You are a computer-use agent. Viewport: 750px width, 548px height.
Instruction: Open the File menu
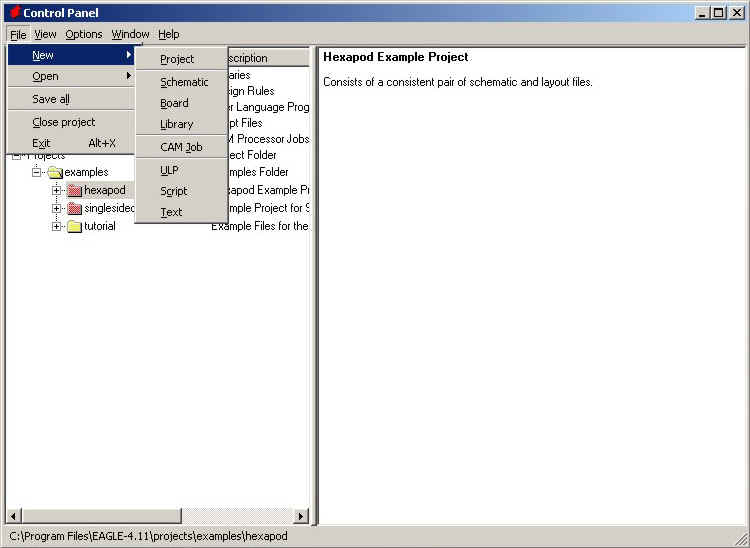tap(18, 34)
